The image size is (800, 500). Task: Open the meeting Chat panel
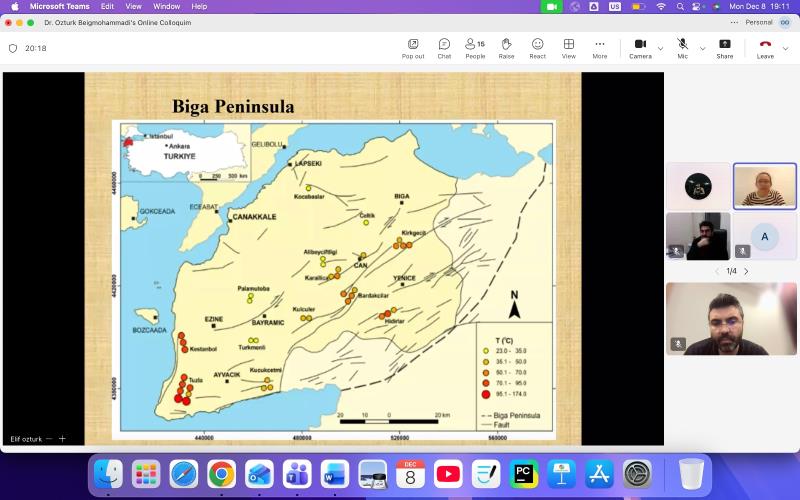tap(444, 48)
